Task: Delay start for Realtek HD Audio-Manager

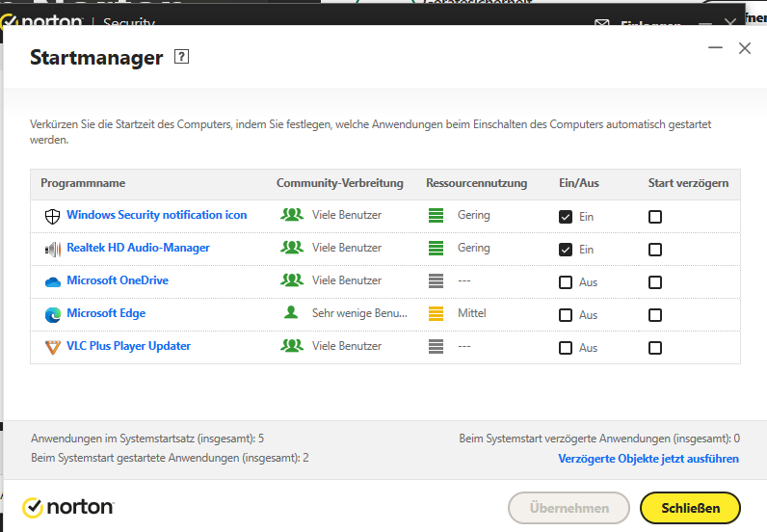Action: pos(655,250)
